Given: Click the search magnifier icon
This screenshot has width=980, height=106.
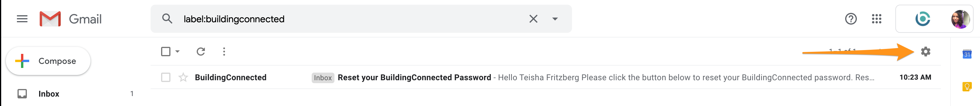Looking at the screenshot, I should [167, 19].
